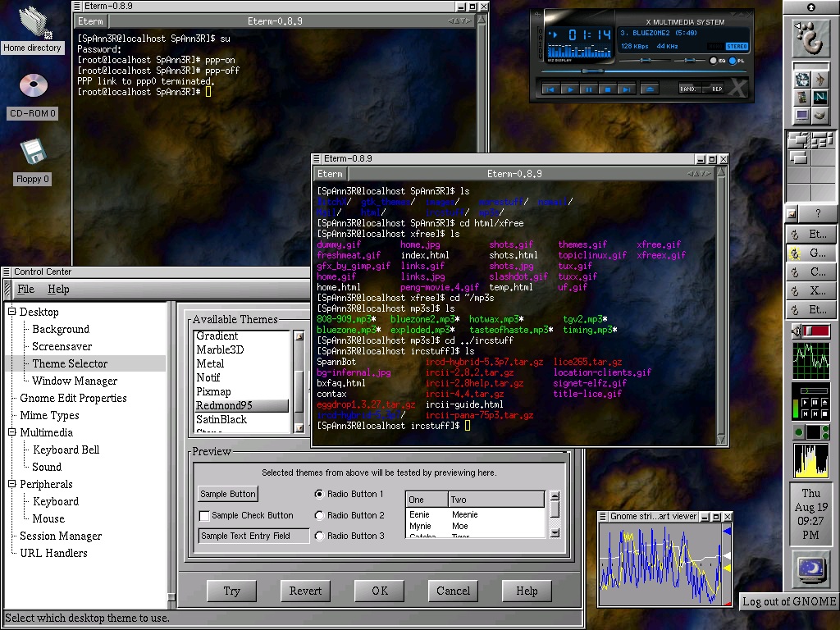Click the Sample Text Entry Field
Viewport: 840px width, 630px height.
pos(254,536)
